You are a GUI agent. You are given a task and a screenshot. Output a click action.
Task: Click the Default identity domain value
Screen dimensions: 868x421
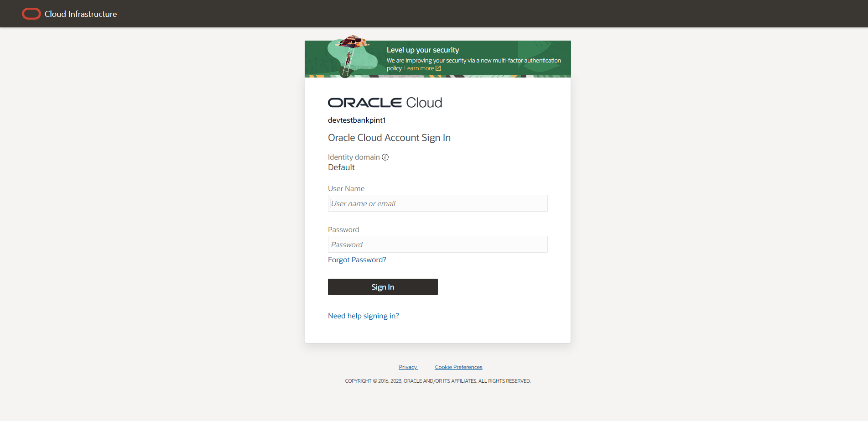341,167
